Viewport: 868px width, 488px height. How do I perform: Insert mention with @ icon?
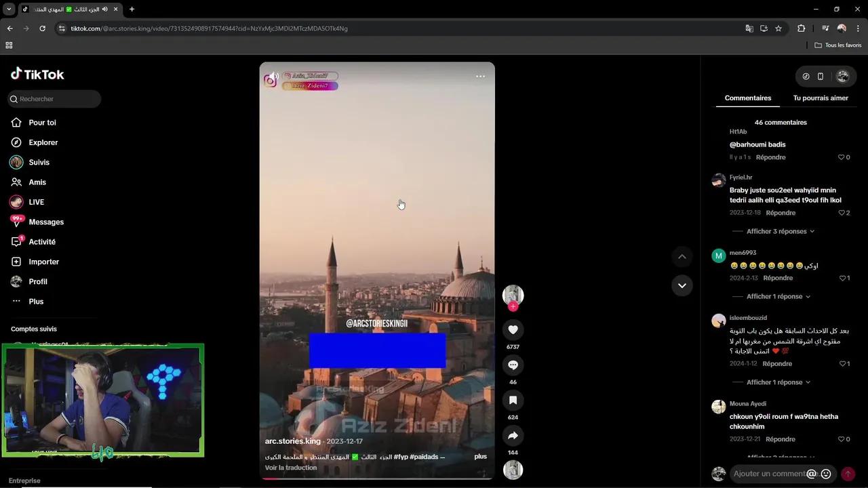click(812, 474)
